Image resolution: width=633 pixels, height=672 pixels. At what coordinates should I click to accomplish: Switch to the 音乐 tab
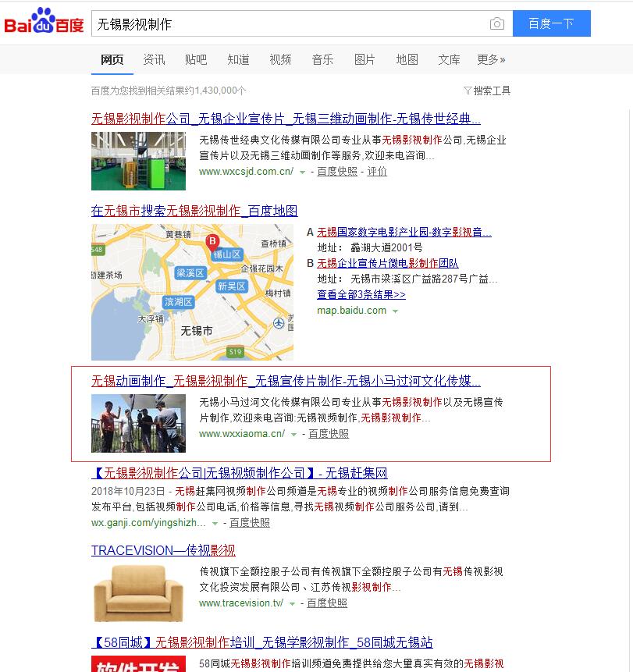[322, 59]
